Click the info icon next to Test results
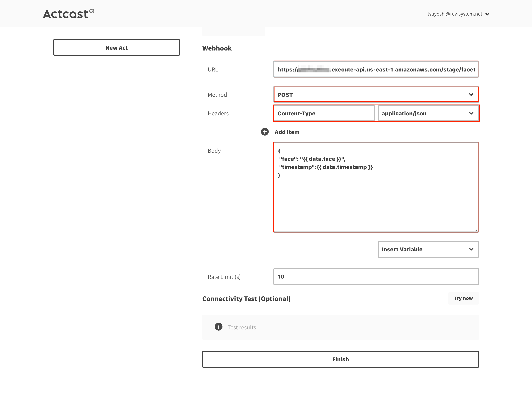This screenshot has width=532, height=397. tap(218, 327)
